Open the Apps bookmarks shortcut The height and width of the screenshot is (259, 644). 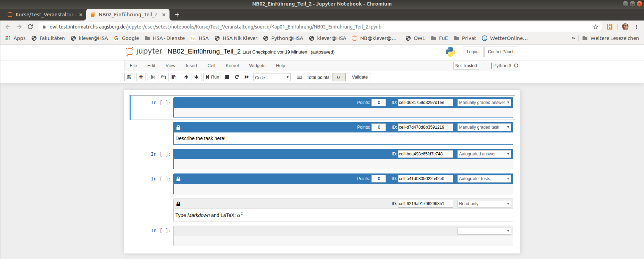(x=15, y=38)
